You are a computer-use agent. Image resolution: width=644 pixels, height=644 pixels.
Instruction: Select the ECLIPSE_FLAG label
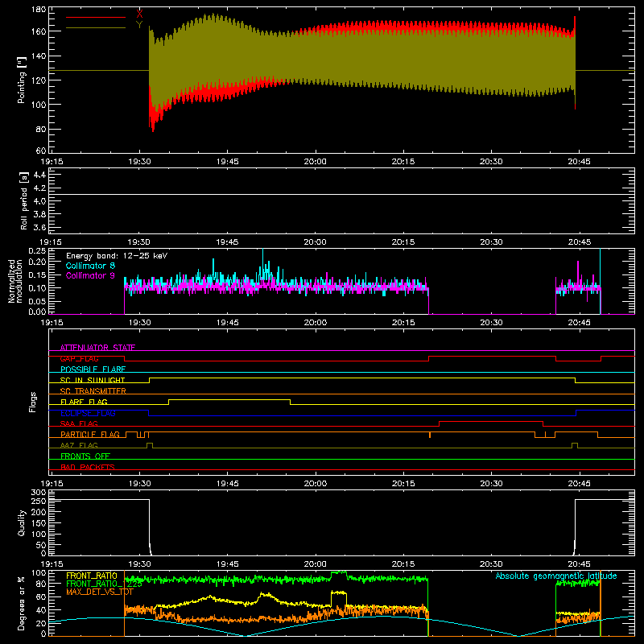(x=88, y=413)
